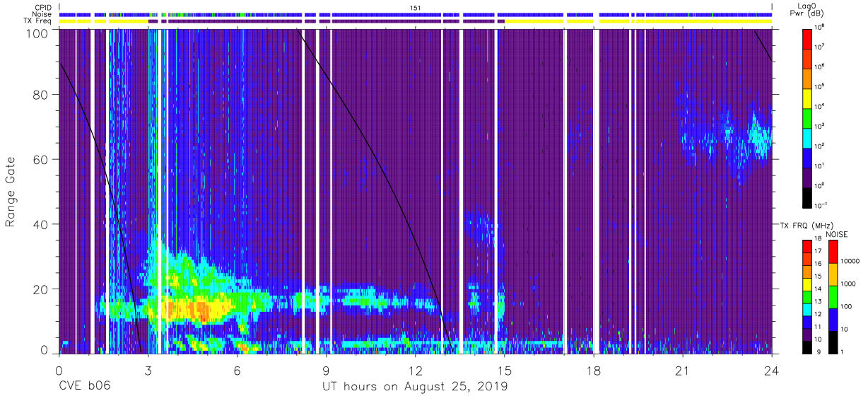Click the 20 tick on the Range Gate axis

coord(41,289)
